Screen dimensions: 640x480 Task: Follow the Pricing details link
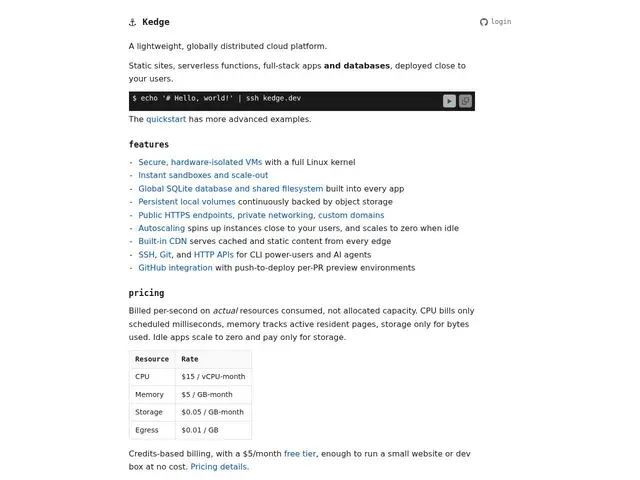(x=219, y=467)
